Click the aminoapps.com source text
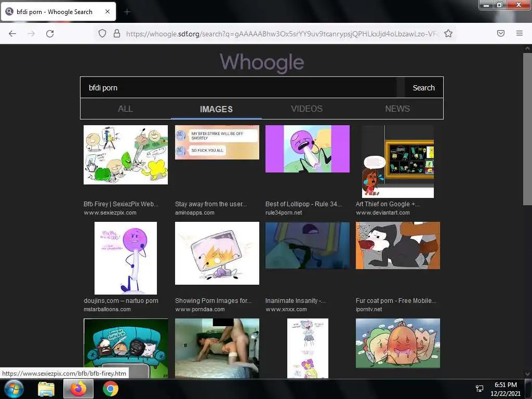Image resolution: width=532 pixels, height=399 pixels. [194, 212]
